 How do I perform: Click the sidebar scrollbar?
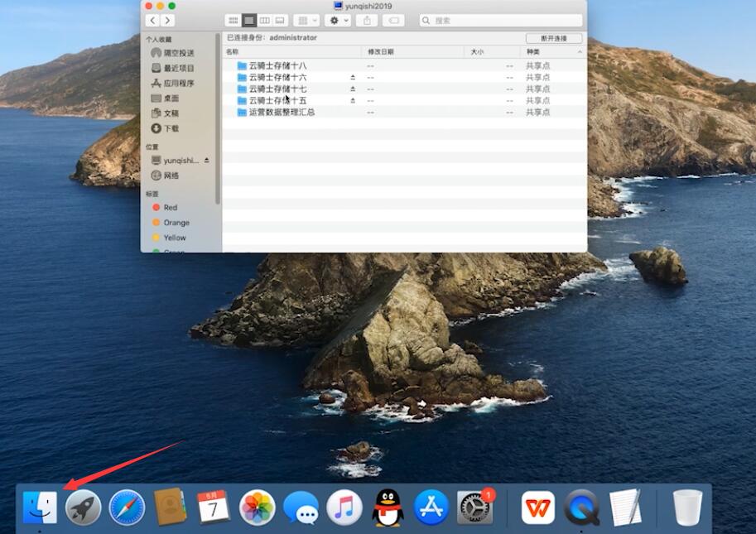[x=218, y=118]
